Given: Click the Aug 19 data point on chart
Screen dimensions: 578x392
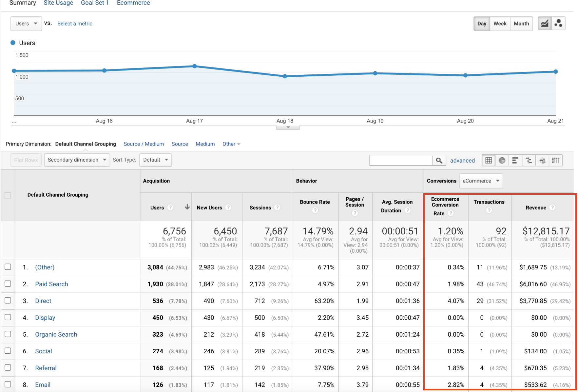Looking at the screenshot, I should pyautogui.click(x=375, y=73).
